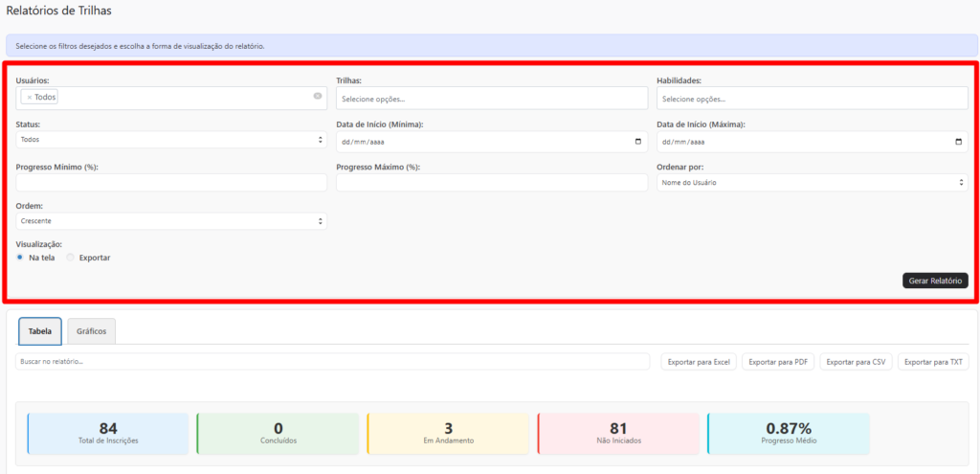This screenshot has width=980, height=474.
Task: Export the report to Excel
Action: [699, 362]
